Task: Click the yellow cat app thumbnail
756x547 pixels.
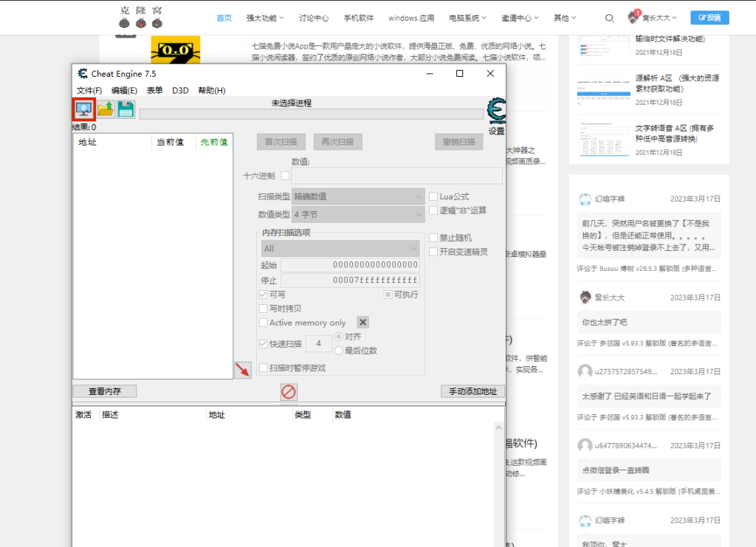Action: point(176,49)
